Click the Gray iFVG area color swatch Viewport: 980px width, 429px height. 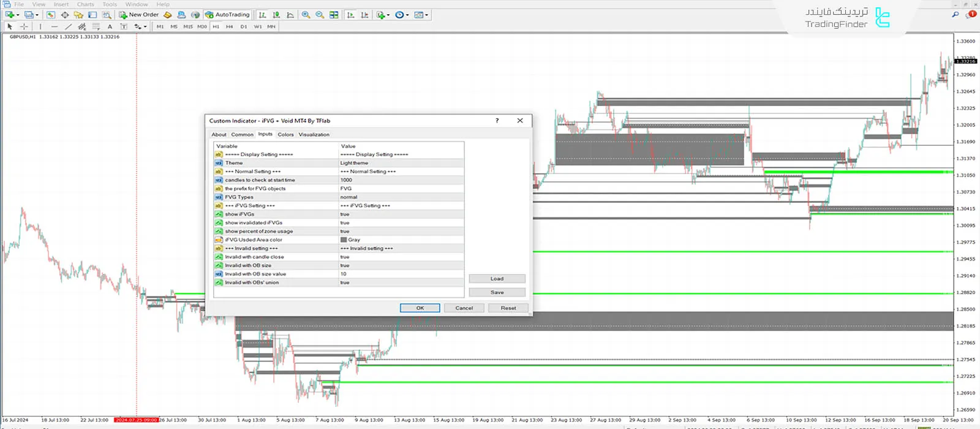click(344, 240)
